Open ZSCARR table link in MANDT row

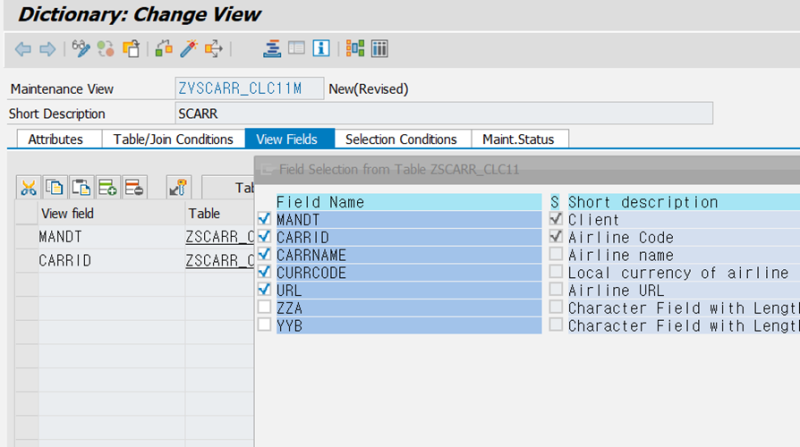(x=219, y=237)
